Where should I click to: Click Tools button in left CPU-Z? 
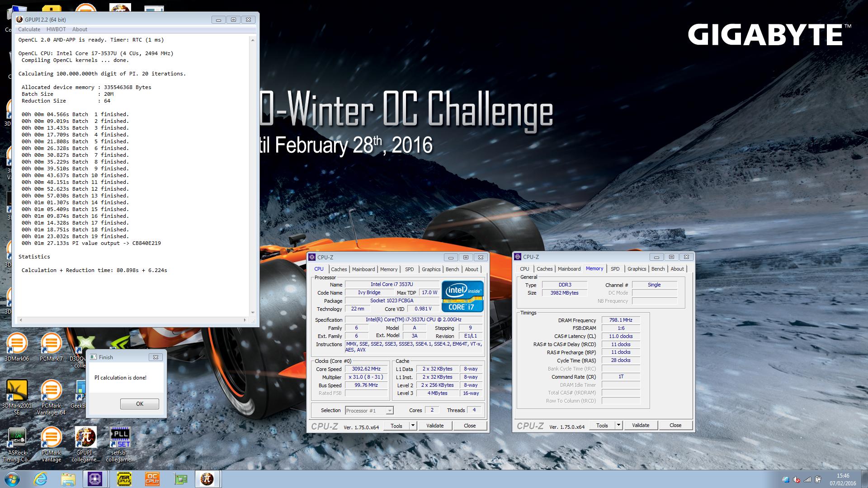[x=396, y=426]
